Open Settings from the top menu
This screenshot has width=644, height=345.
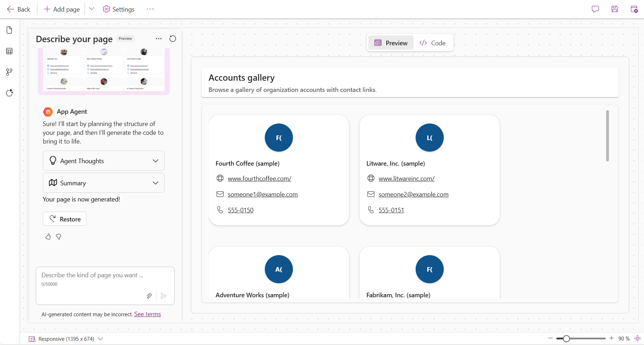point(118,9)
